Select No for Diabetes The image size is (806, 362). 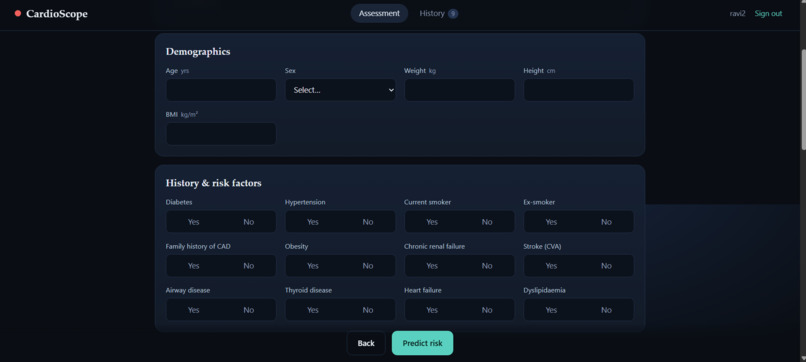(249, 222)
